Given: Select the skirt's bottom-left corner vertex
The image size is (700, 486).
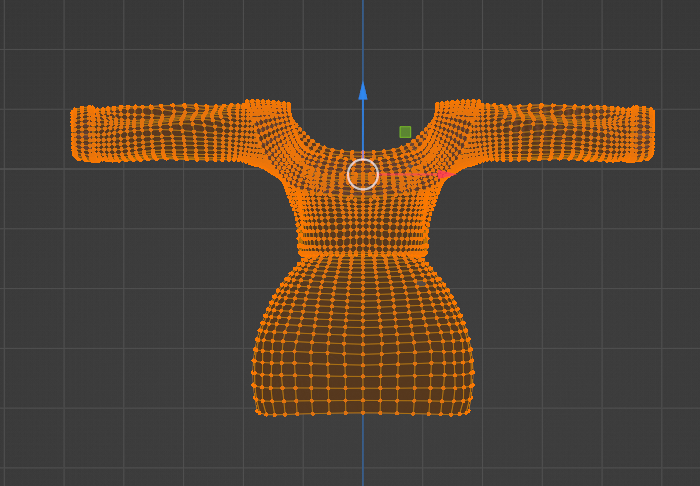Looking at the screenshot, I should (259, 413).
